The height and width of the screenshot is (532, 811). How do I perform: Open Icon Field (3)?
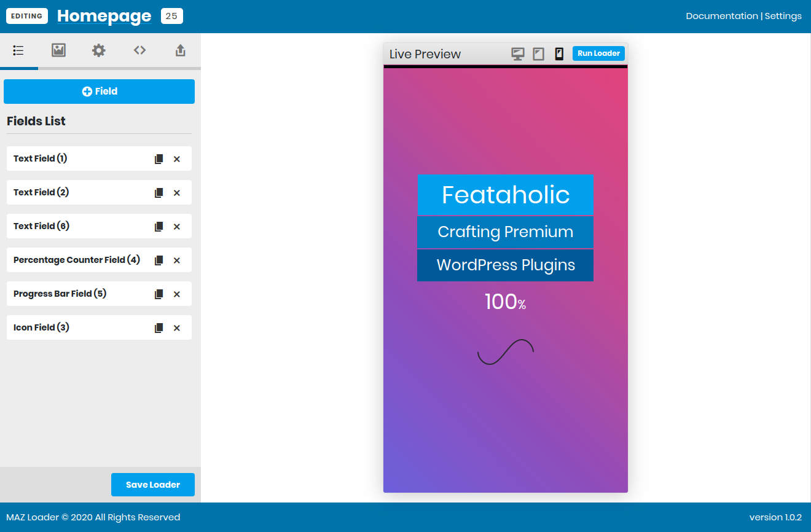[99, 327]
